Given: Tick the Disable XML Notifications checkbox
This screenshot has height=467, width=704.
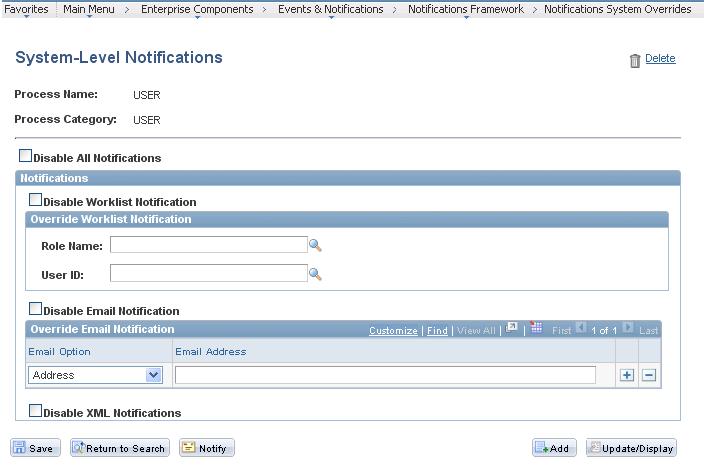Looking at the screenshot, I should point(36,410).
